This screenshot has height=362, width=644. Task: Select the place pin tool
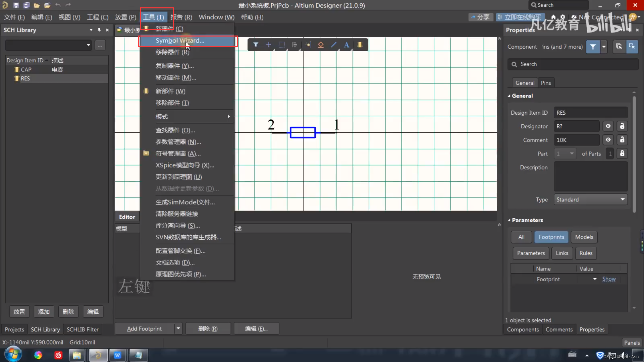tap(308, 45)
